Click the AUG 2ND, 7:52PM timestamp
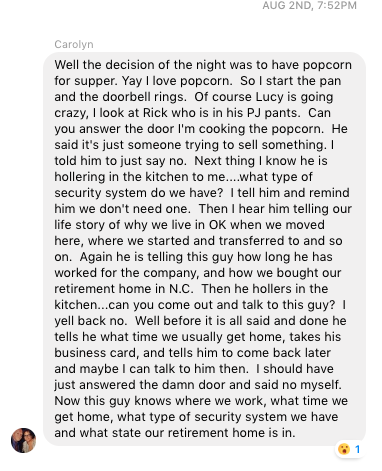382x471 pixels. [x=309, y=5]
